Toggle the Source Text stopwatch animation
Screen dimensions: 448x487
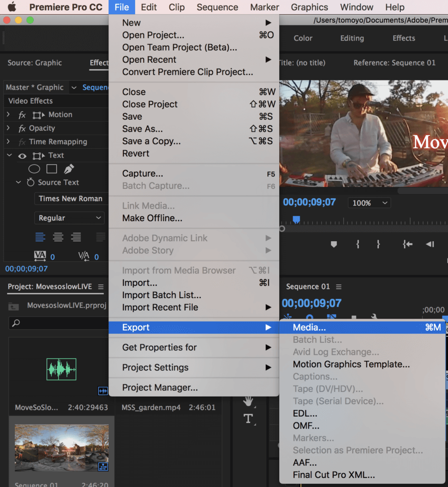click(x=30, y=182)
